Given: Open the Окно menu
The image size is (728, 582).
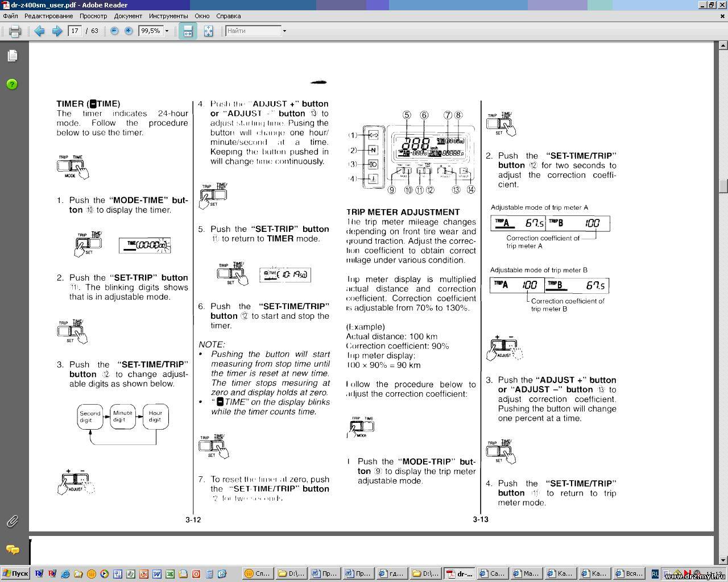Looking at the screenshot, I should [x=202, y=16].
